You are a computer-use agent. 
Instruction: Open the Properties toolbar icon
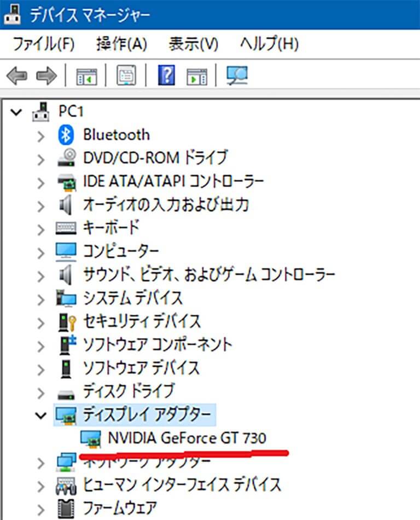pos(126,76)
